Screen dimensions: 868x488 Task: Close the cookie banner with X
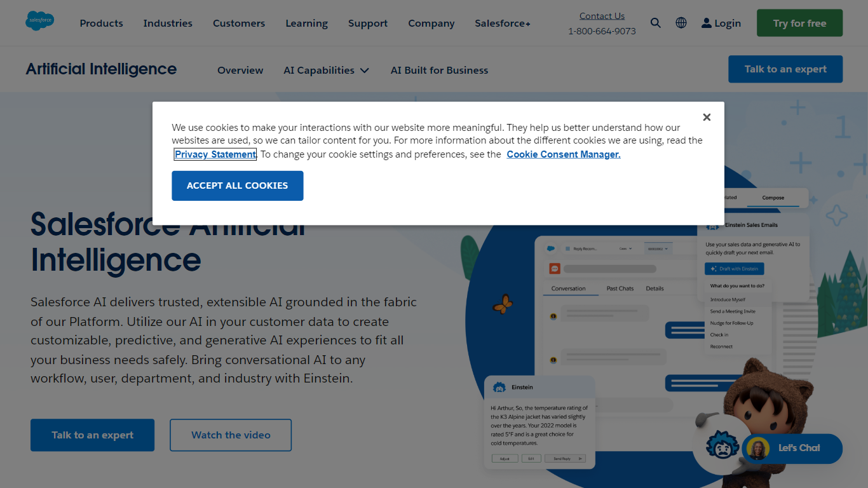coord(707,117)
